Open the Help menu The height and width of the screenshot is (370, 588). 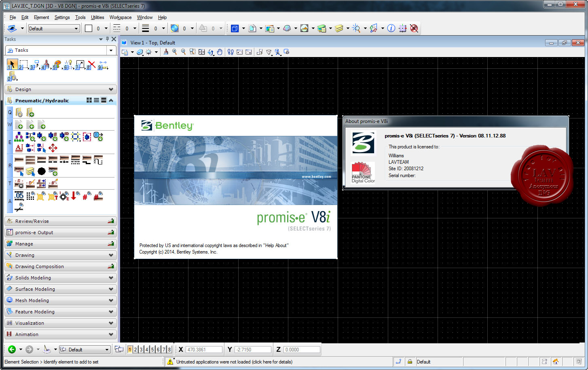[x=162, y=17]
